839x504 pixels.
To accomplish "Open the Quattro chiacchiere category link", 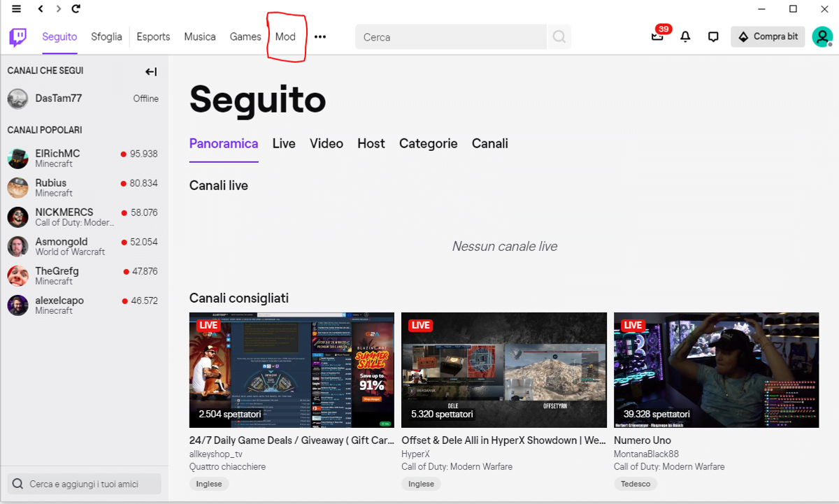I will pos(227,466).
